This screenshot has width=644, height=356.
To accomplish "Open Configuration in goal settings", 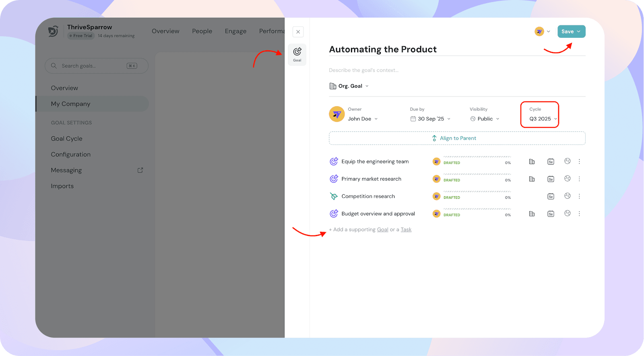I will pos(70,154).
